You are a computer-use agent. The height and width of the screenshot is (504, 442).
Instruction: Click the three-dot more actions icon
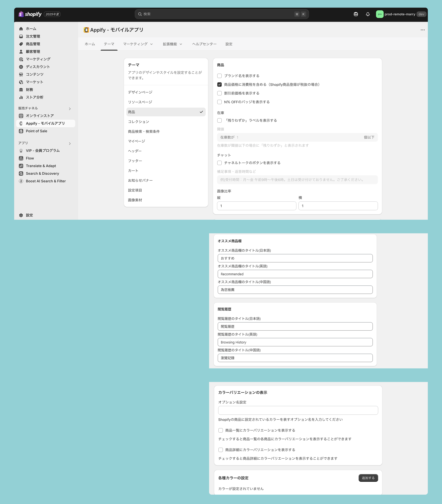422,30
